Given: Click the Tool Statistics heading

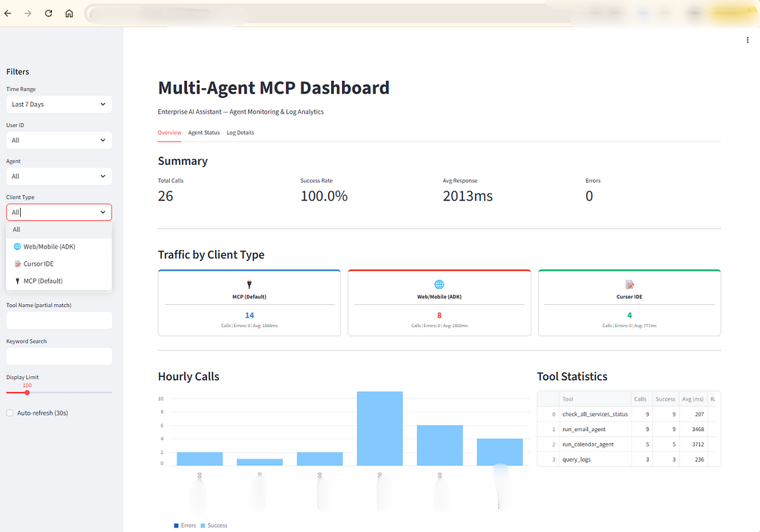Looking at the screenshot, I should click(572, 376).
